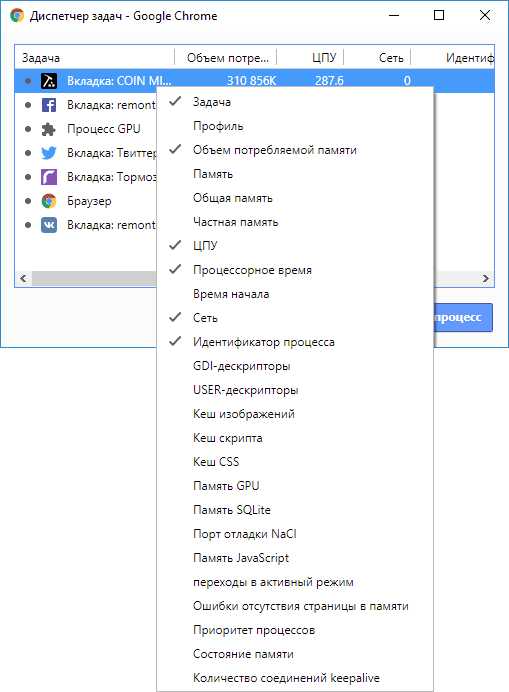Click the purple Тормоз tab favicon
Image resolution: width=509 pixels, height=692 pixels.
pos(49,177)
